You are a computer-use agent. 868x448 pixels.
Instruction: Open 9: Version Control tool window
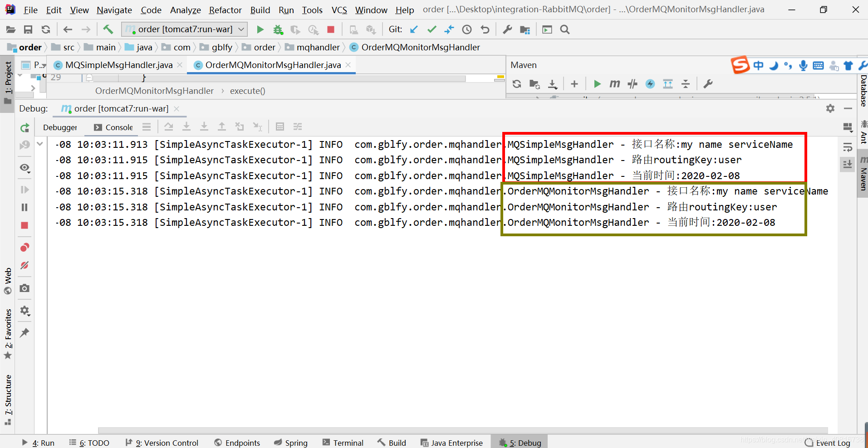pyautogui.click(x=162, y=443)
